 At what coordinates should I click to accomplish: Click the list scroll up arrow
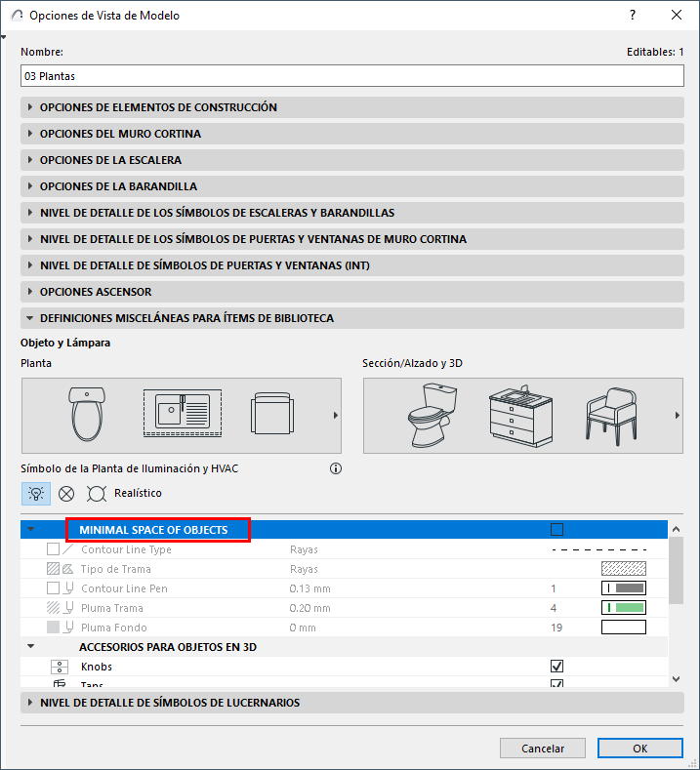(x=676, y=529)
